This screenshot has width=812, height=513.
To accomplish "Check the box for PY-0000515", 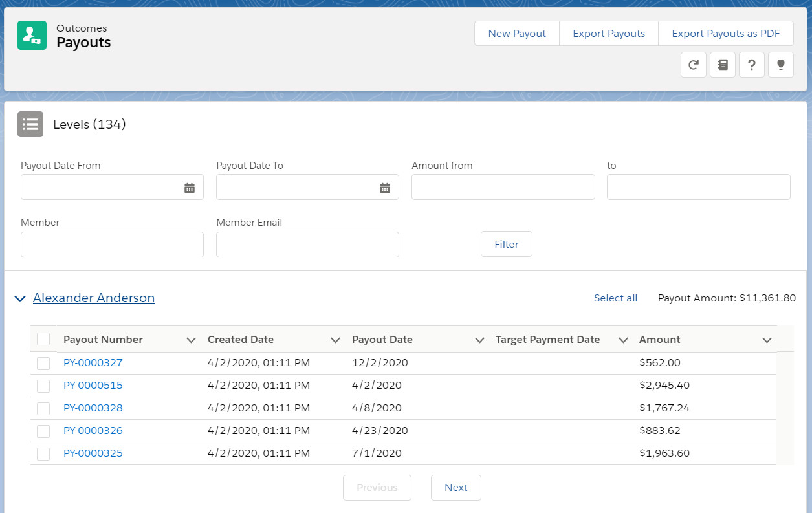I will point(43,386).
